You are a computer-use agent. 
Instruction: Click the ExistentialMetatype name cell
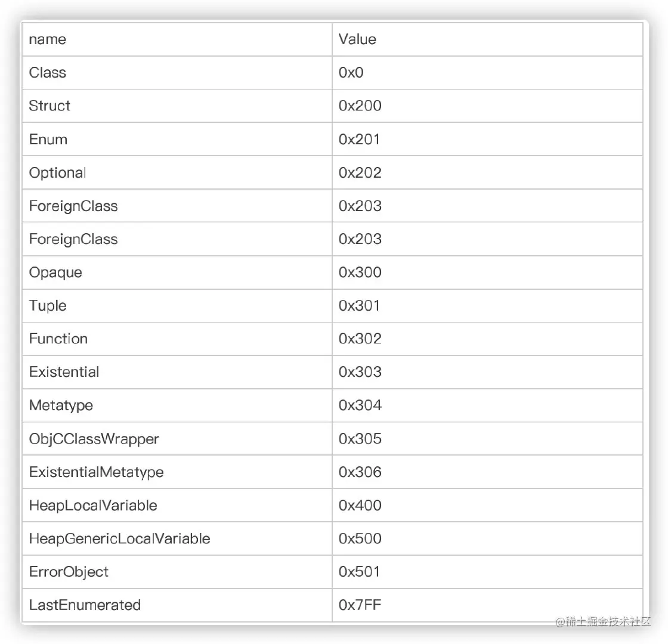96,472
